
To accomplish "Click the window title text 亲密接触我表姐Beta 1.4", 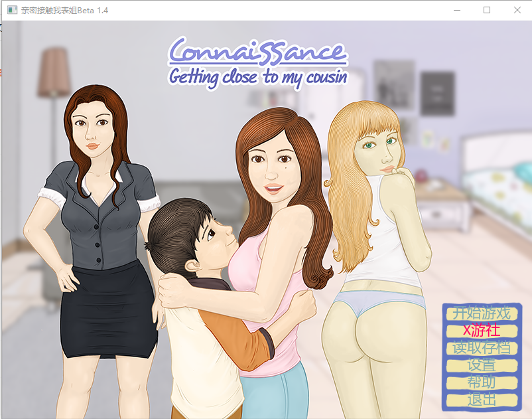I will 63,10.
